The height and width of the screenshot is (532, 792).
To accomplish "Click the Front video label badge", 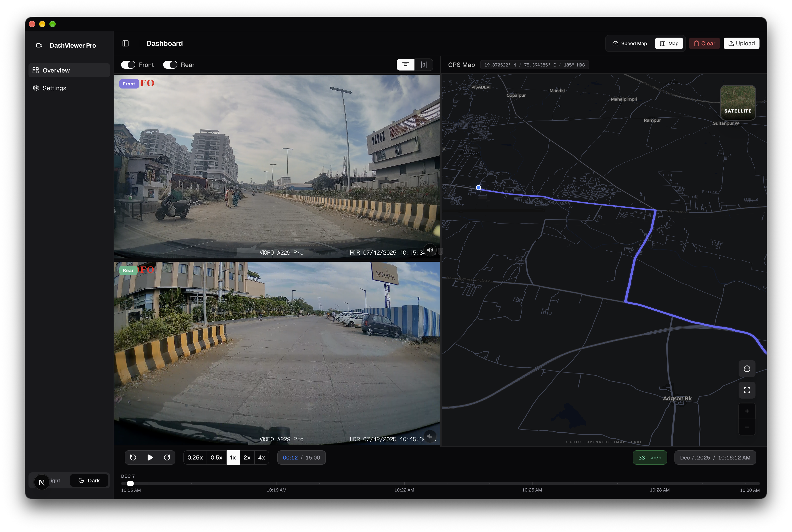I will click(129, 84).
